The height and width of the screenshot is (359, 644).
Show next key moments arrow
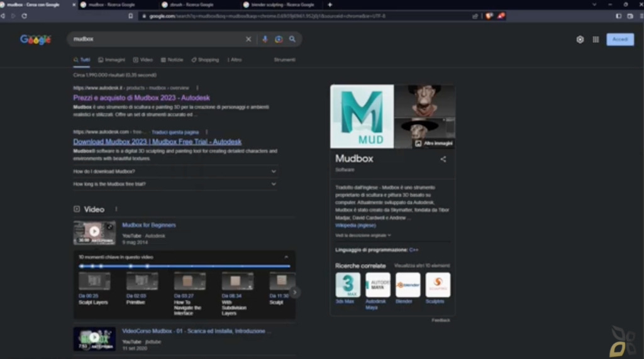pos(294,292)
